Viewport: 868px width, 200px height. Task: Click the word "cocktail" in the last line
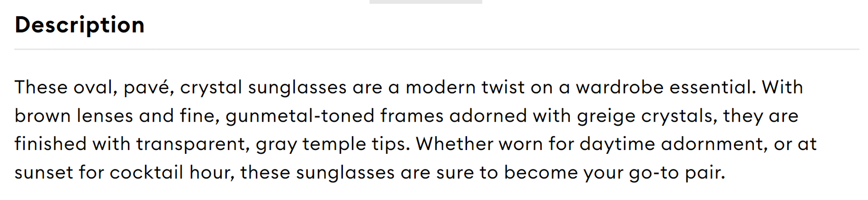[146, 173]
